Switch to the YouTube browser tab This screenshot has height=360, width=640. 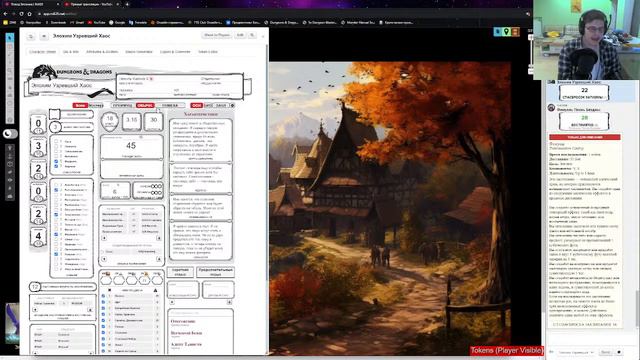coord(91,4)
